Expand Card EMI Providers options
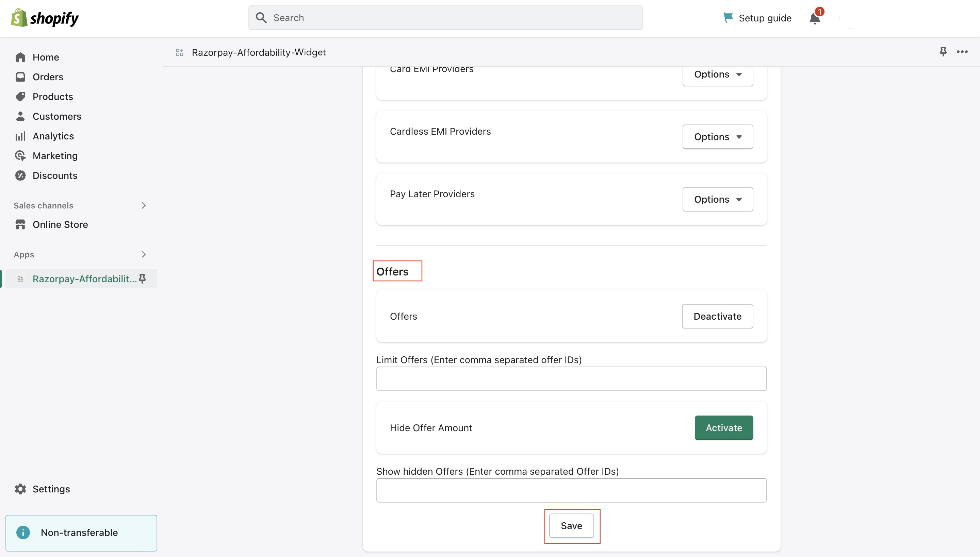Image resolution: width=980 pixels, height=557 pixels. [717, 74]
